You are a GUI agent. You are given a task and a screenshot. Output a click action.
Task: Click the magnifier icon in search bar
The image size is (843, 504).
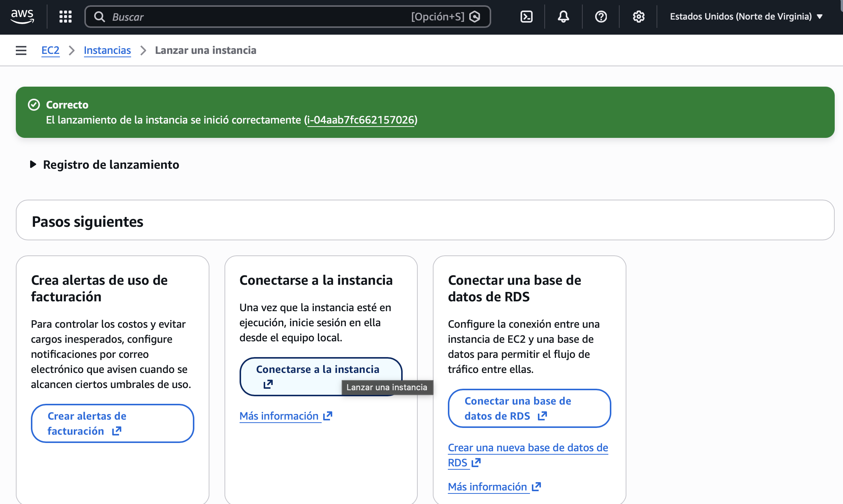coord(99,17)
